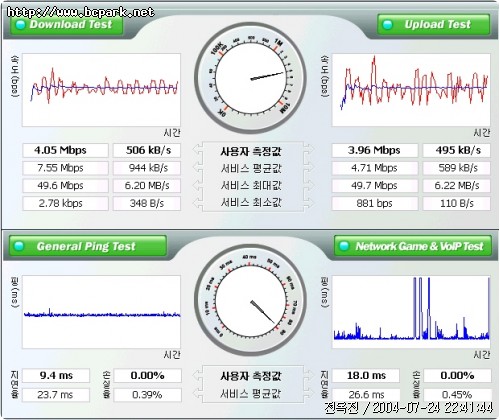Click the 서비스 최소값 label
This screenshot has height=420, width=500.
point(251,202)
